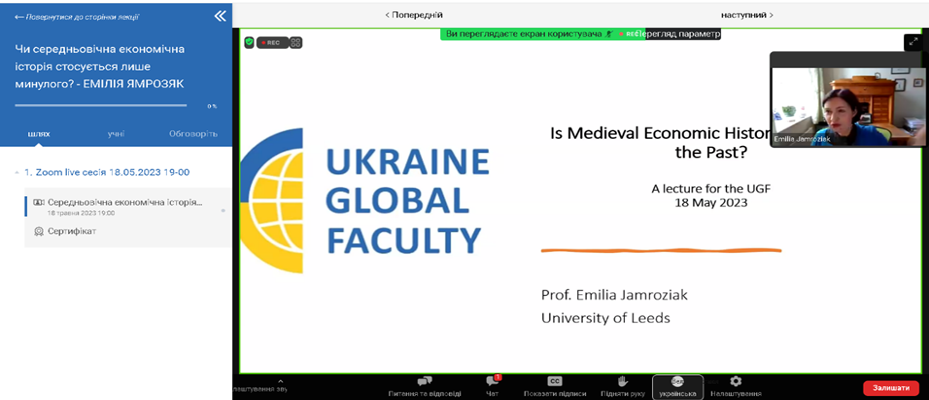Click the slide date '18 May 2023'
Screen dimensions: 929x400
(711, 203)
